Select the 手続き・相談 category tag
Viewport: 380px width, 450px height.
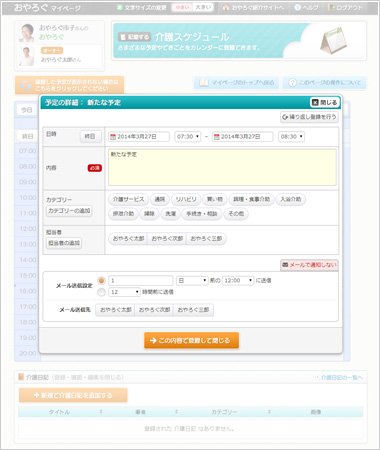[202, 214]
